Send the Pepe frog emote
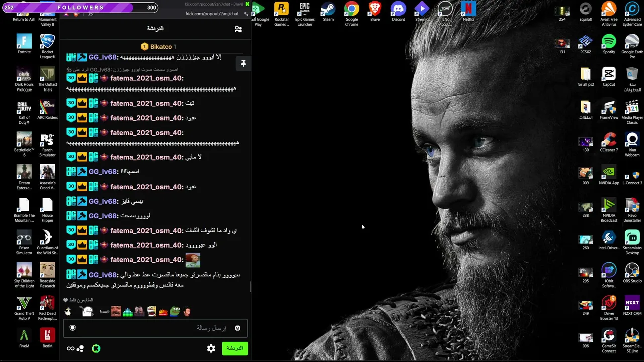 click(x=175, y=312)
